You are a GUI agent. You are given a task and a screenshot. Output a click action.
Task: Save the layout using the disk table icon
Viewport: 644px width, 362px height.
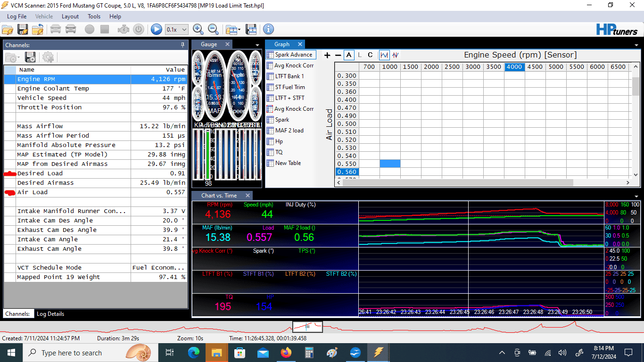(251, 29)
